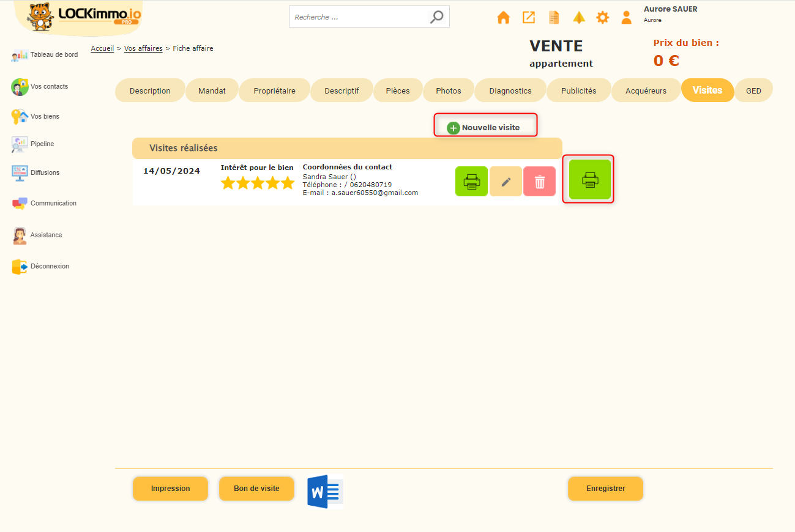Click the user profile icon
The image size is (795, 532).
(626, 18)
